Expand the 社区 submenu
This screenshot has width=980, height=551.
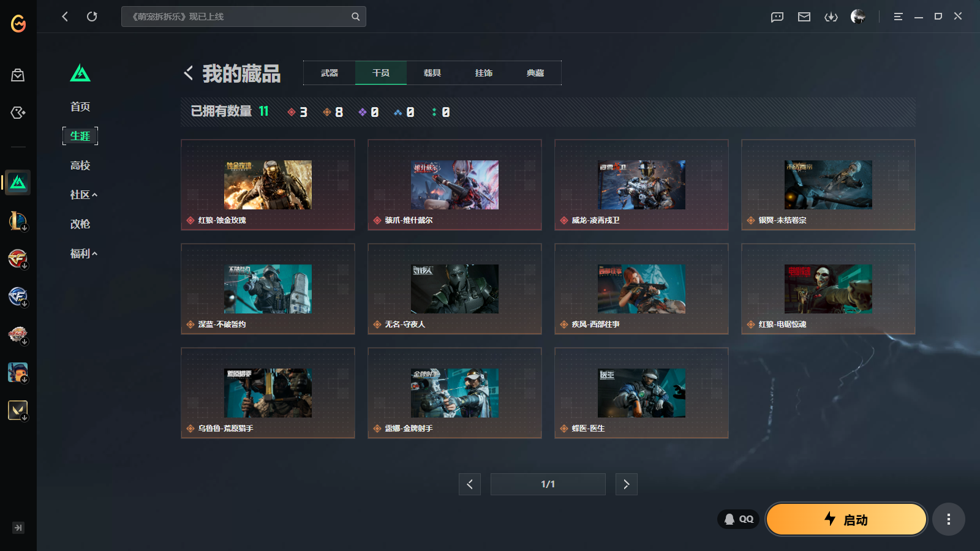coord(84,195)
